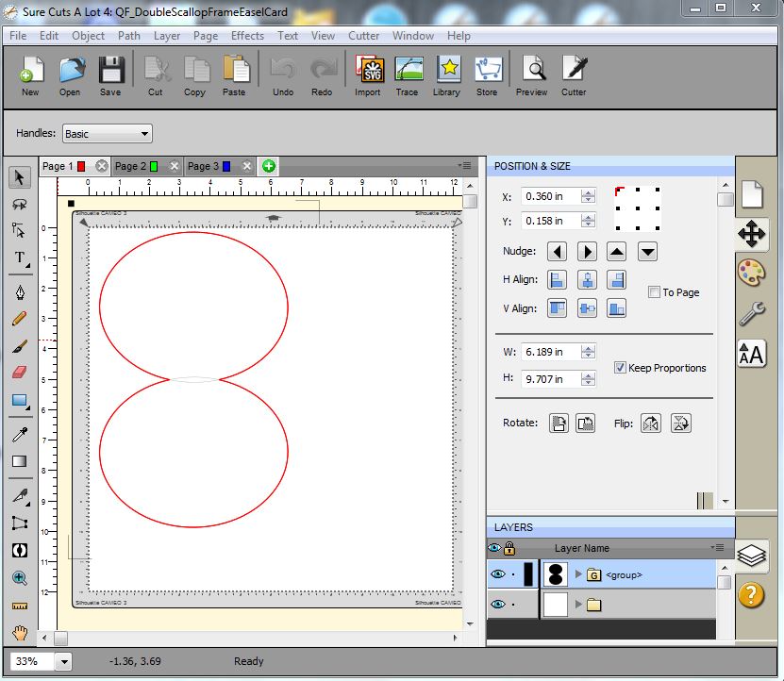The height and width of the screenshot is (681, 784).
Task: Open the Fill & Stroke palette panel
Action: tap(752, 273)
